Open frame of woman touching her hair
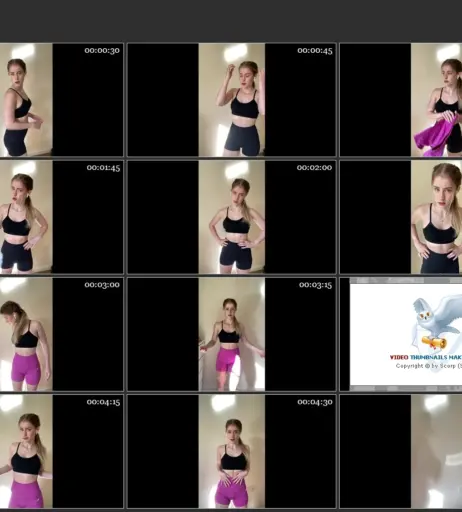This screenshot has height=512, width=462. tap(232, 100)
